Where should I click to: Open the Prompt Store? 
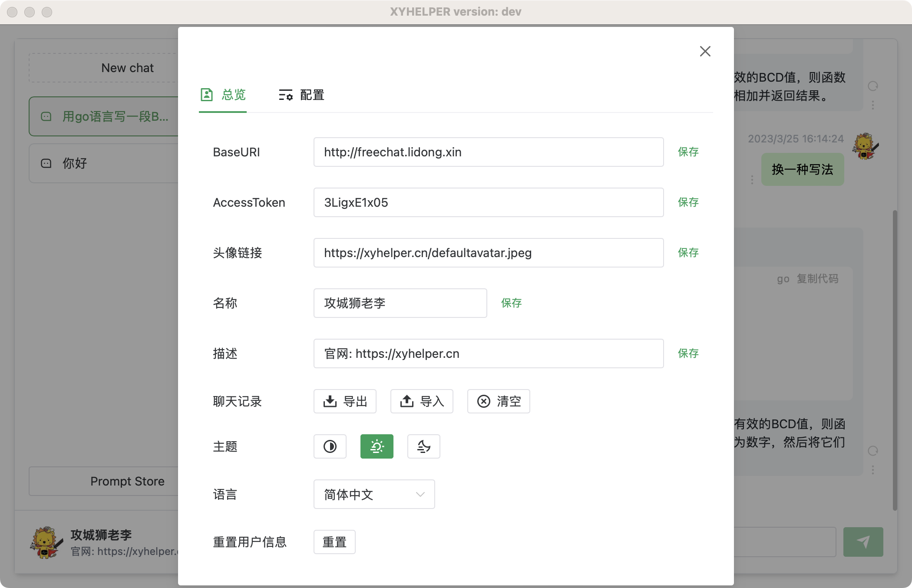127,481
